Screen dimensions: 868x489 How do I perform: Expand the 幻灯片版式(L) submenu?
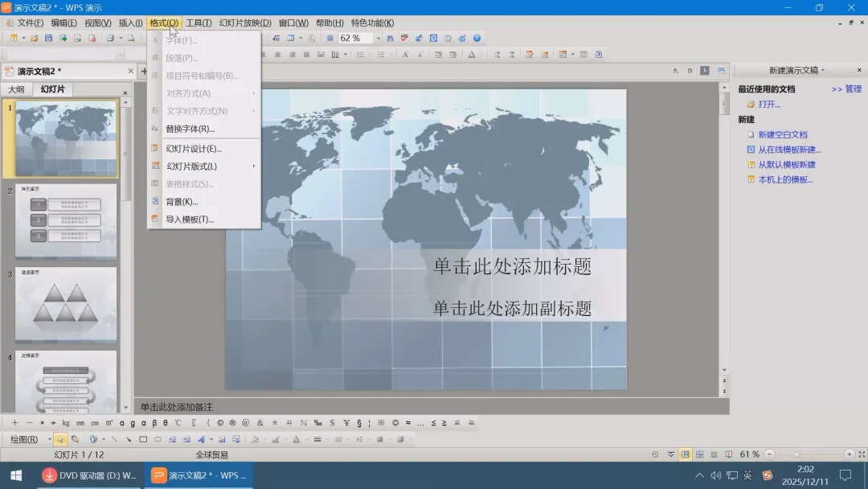(x=204, y=166)
